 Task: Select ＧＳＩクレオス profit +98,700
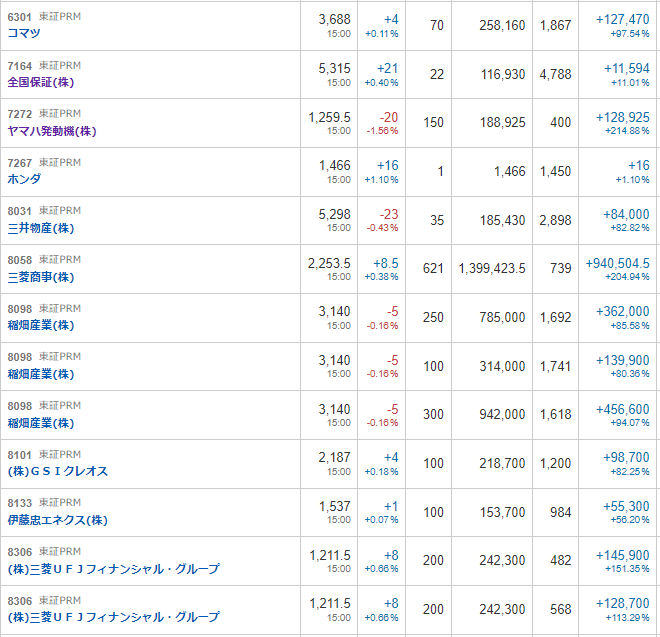click(x=626, y=457)
